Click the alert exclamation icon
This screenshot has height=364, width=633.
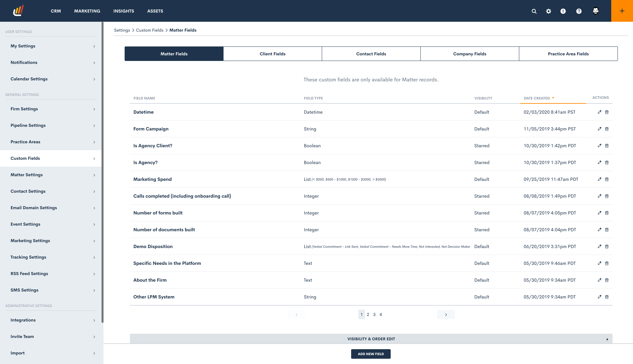[563, 11]
